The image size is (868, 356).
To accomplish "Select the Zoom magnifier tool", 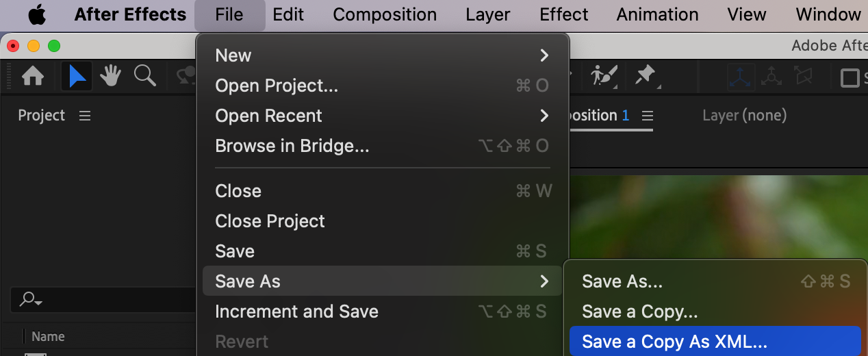I will (144, 76).
